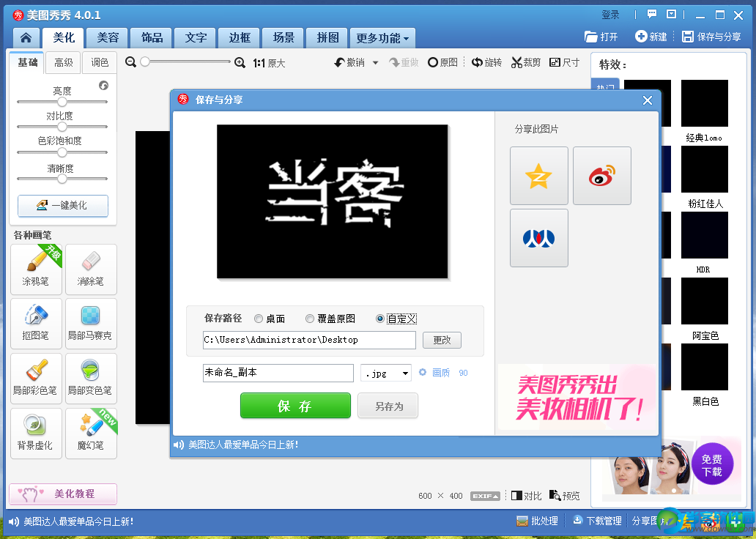756x539 pixels.
Task: Switch to 饰品 tab
Action: [x=152, y=38]
